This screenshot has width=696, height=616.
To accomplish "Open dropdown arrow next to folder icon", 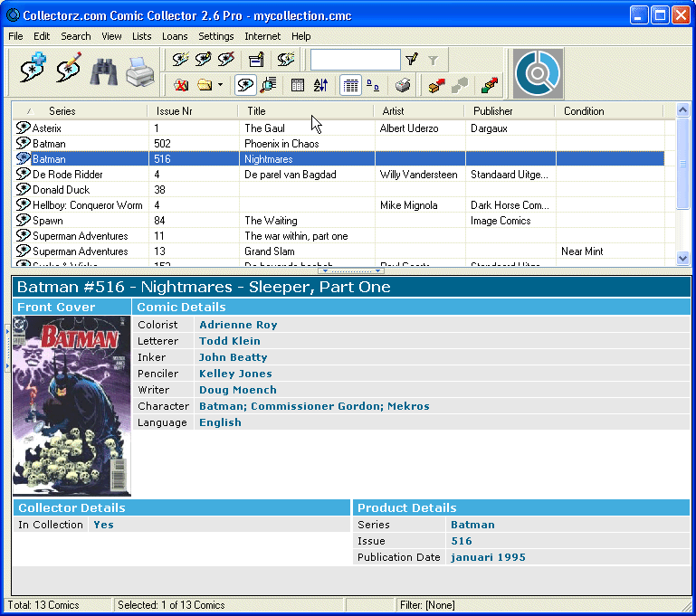I will [220, 85].
